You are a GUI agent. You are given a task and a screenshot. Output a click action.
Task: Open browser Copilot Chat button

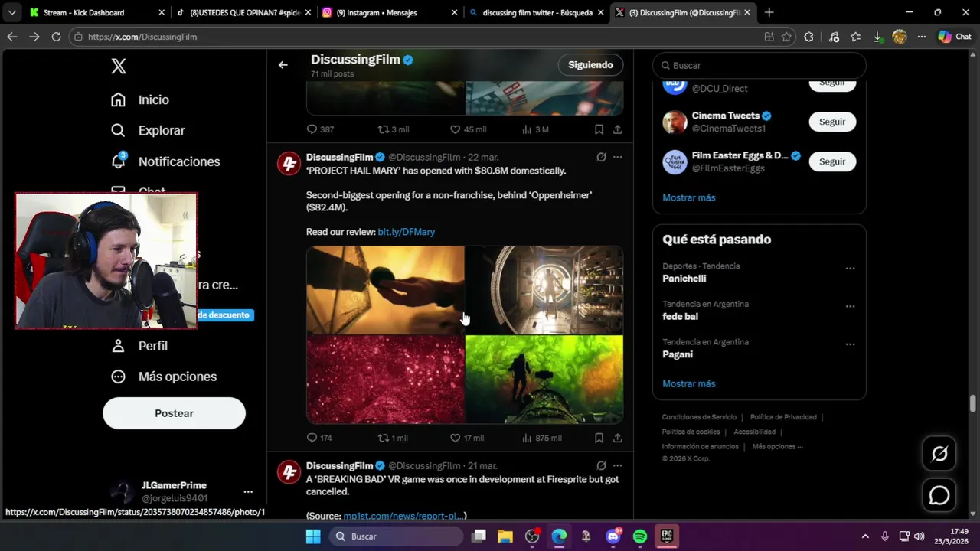click(955, 37)
